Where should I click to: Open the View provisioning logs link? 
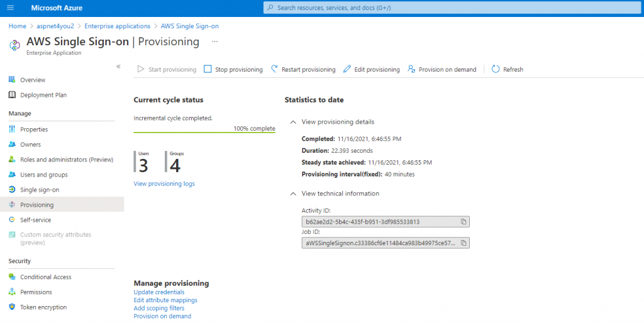(x=164, y=183)
